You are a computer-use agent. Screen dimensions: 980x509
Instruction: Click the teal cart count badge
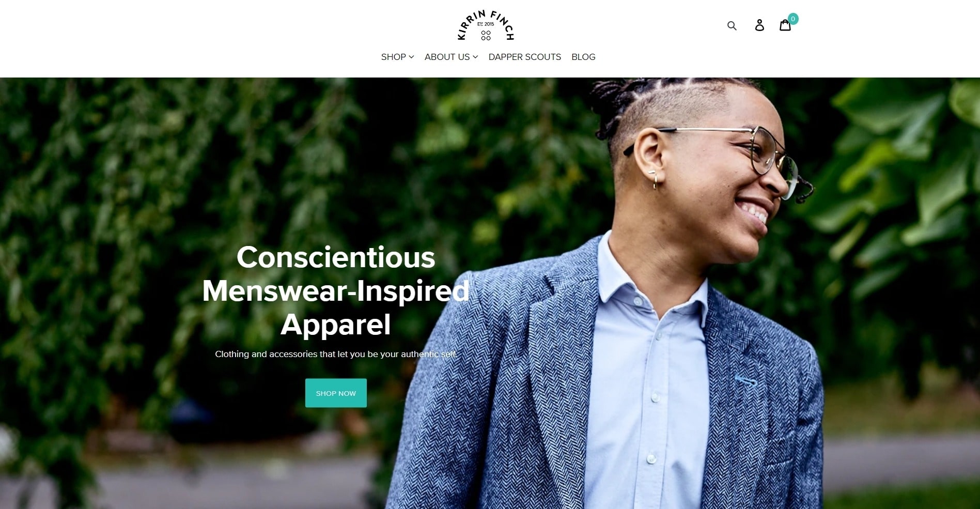coord(793,19)
